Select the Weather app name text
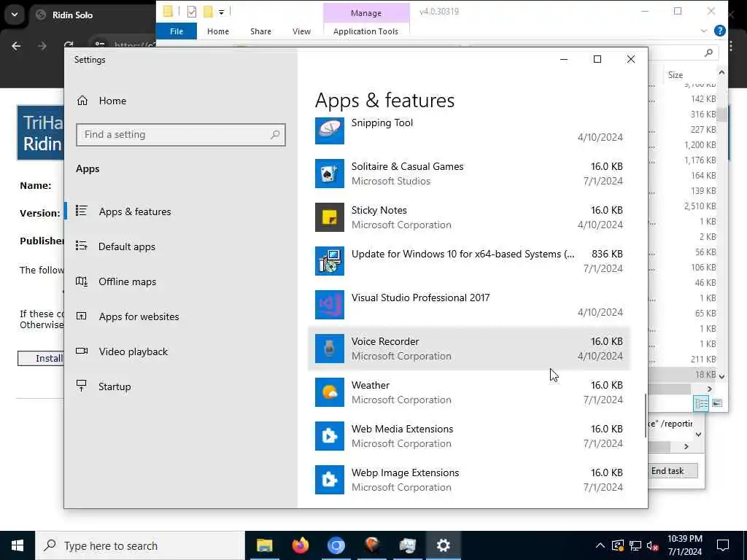The width and height of the screenshot is (747, 560). pos(370,385)
